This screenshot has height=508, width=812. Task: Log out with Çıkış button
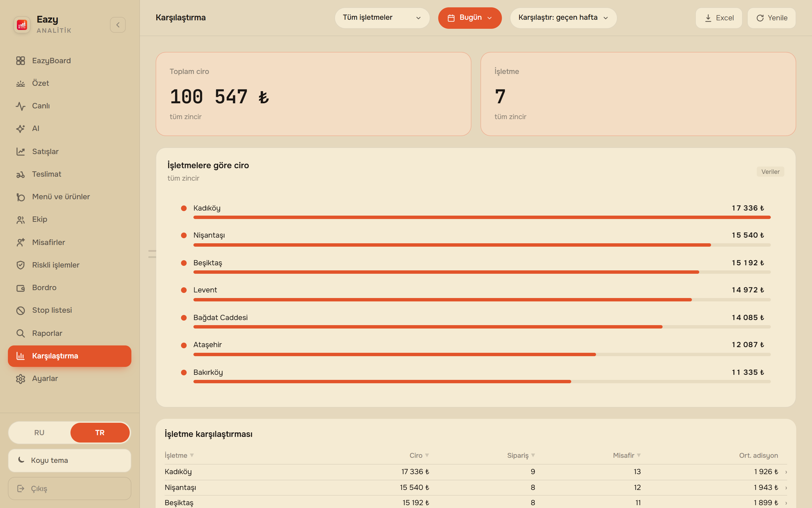point(69,489)
